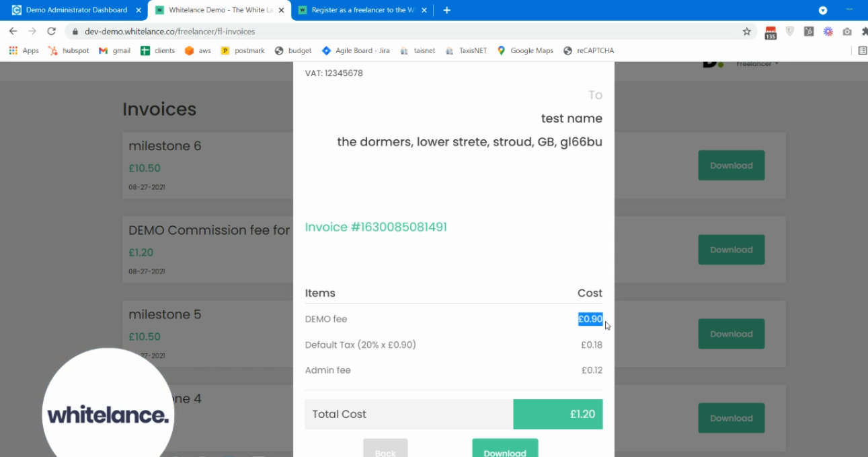868x457 pixels.
Task: Click the milestone 6 invoice title
Action: (x=165, y=146)
